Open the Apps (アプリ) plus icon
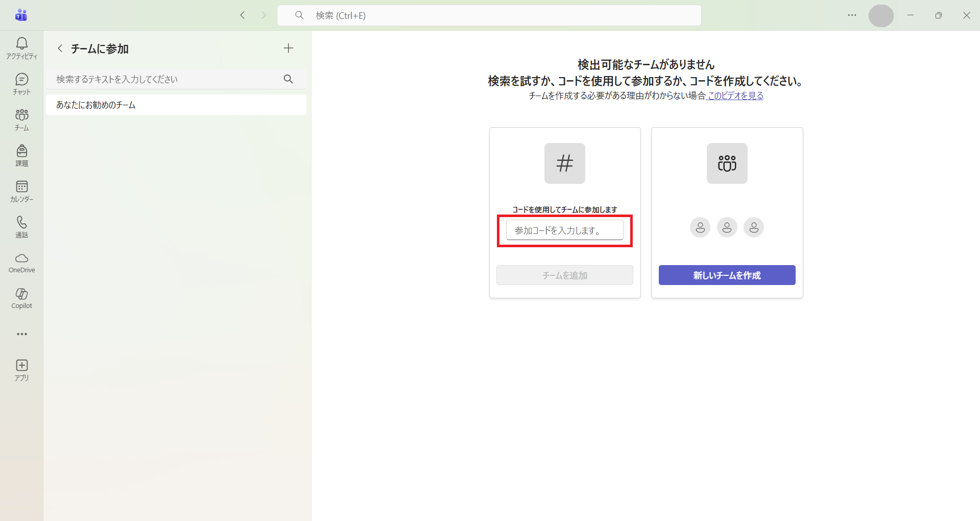 (21, 370)
